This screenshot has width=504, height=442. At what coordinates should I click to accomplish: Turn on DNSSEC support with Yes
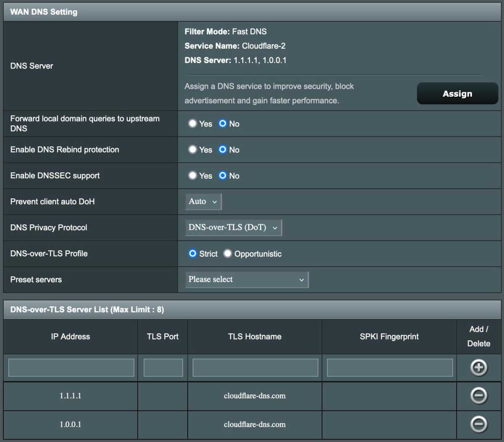pyautogui.click(x=192, y=176)
